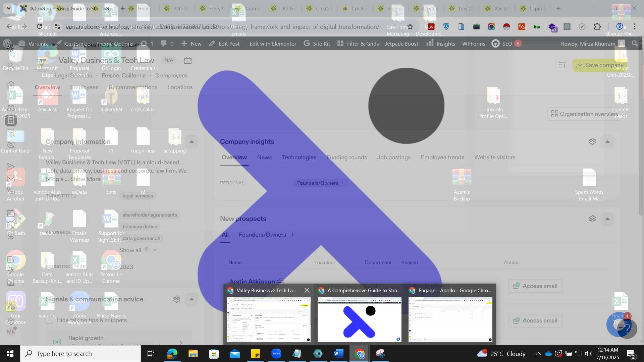Open the notification center icon
The image size is (644, 362).
pos(631,354)
